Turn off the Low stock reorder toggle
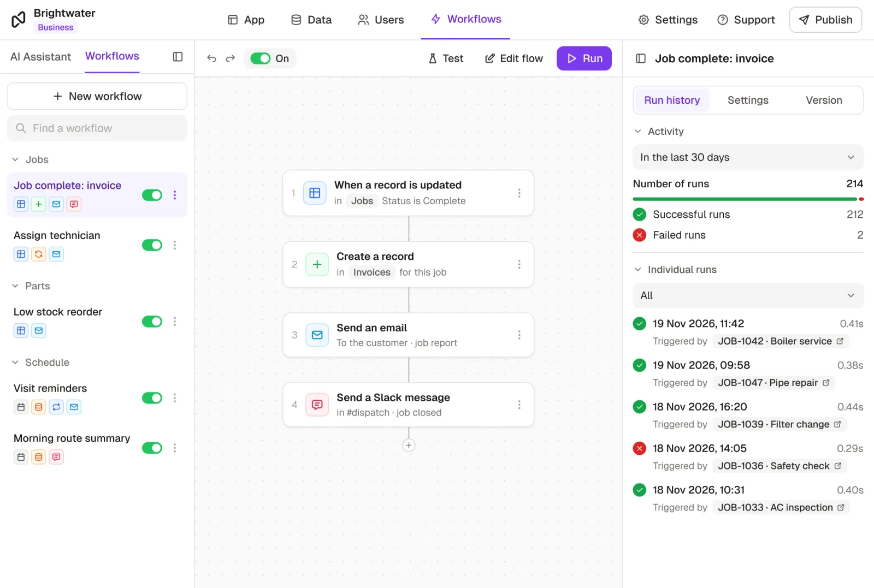Screen dimensions: 874x588 (x=152, y=322)
